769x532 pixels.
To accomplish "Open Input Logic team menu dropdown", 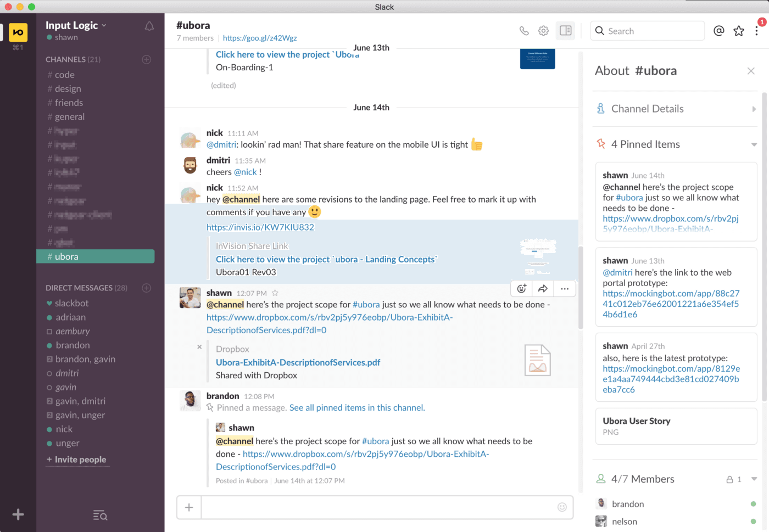I will (76, 25).
